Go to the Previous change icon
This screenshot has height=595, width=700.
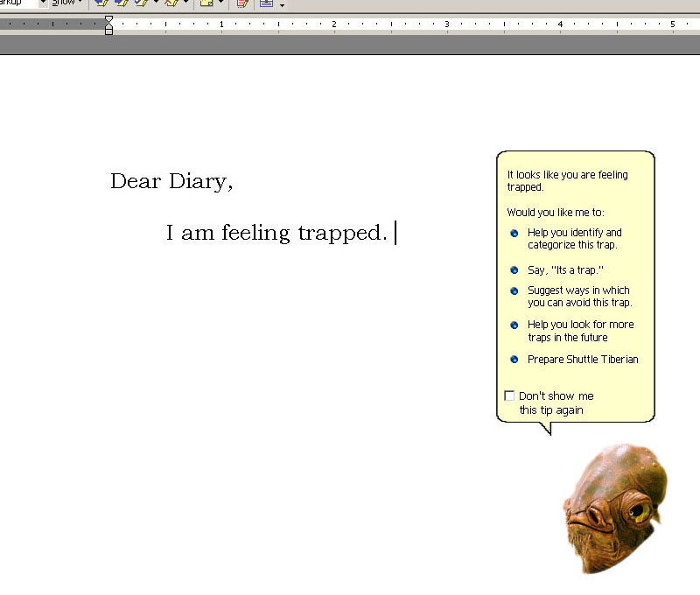coord(101,3)
